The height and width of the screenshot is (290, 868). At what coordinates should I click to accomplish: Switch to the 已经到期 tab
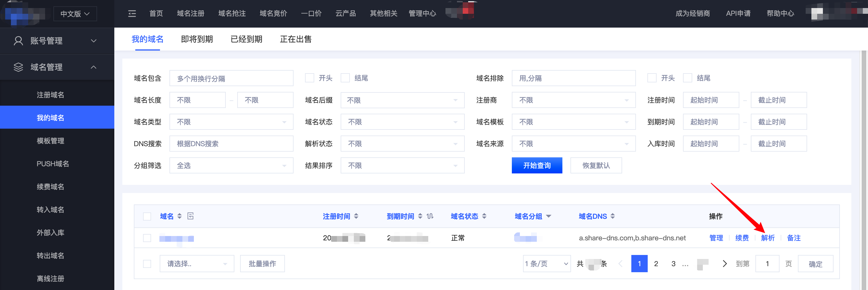coord(247,39)
